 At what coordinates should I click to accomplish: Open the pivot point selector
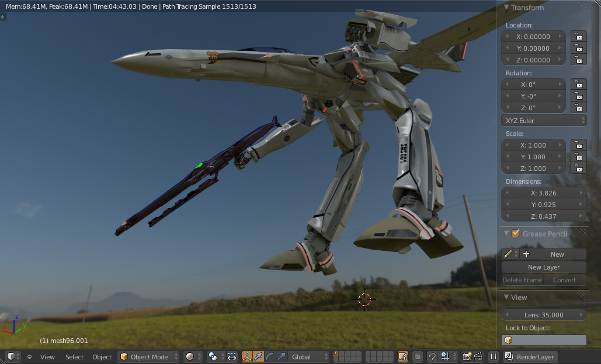pyautogui.click(x=216, y=357)
